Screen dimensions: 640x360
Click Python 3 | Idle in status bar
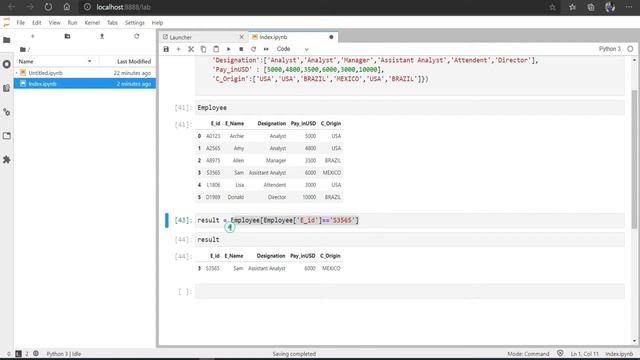point(64,354)
